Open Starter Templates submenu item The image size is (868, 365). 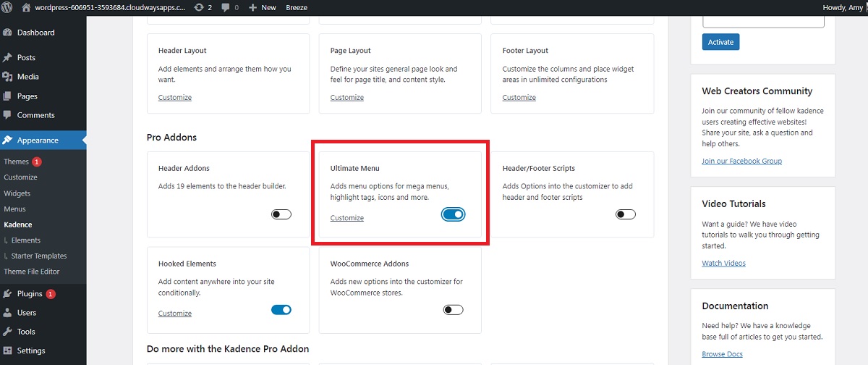(38, 256)
